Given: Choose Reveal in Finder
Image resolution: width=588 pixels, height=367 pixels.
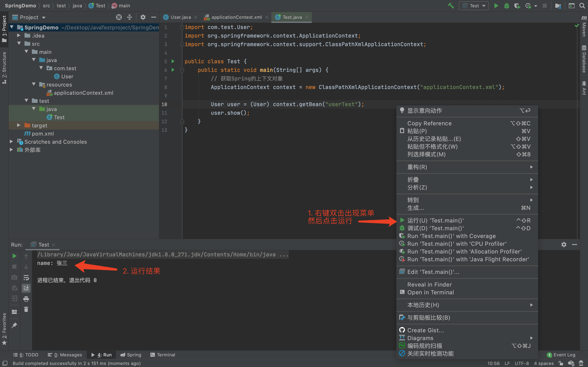Looking at the screenshot, I should tap(467, 285).
